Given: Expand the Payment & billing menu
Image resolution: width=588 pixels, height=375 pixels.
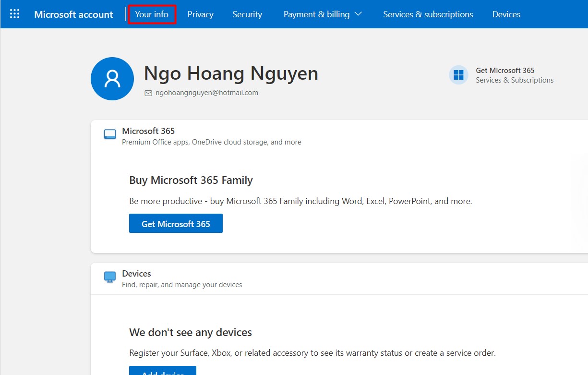Looking at the screenshot, I should 323,14.
